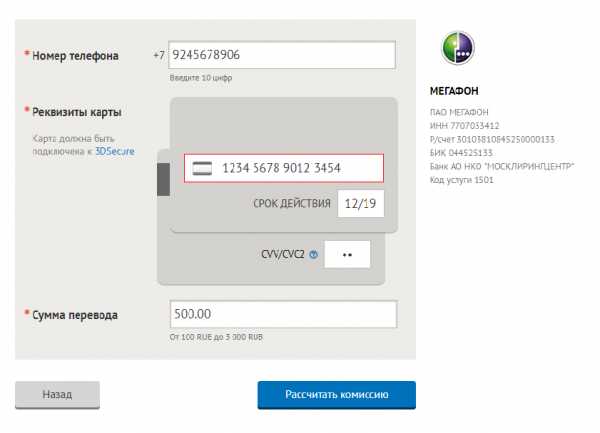The height and width of the screenshot is (433, 600).
Task: Click the CVV/CVC2 code field
Action: (347, 254)
